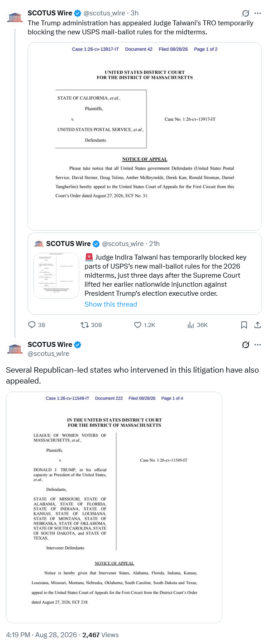
Task: Open League of Women Voters appeal image
Action: [114, 507]
